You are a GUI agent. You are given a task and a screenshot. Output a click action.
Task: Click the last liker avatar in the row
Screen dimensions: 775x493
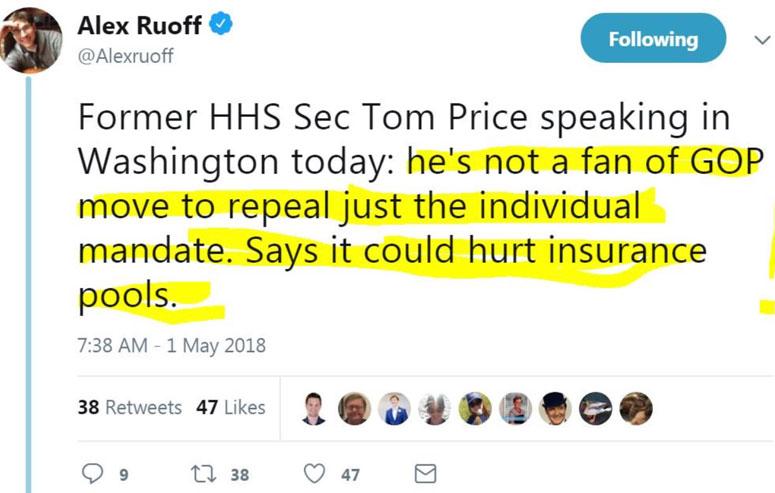tap(636, 408)
